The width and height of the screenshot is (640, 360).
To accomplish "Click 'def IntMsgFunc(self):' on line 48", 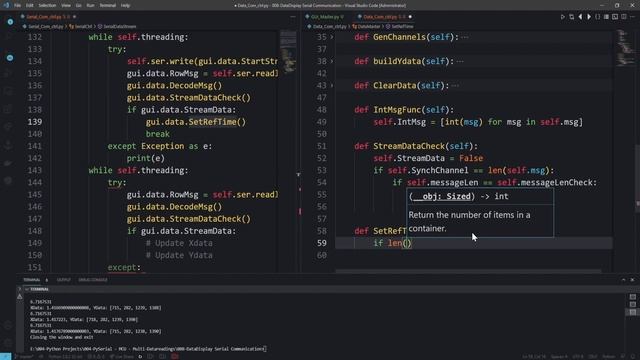I will point(404,110).
